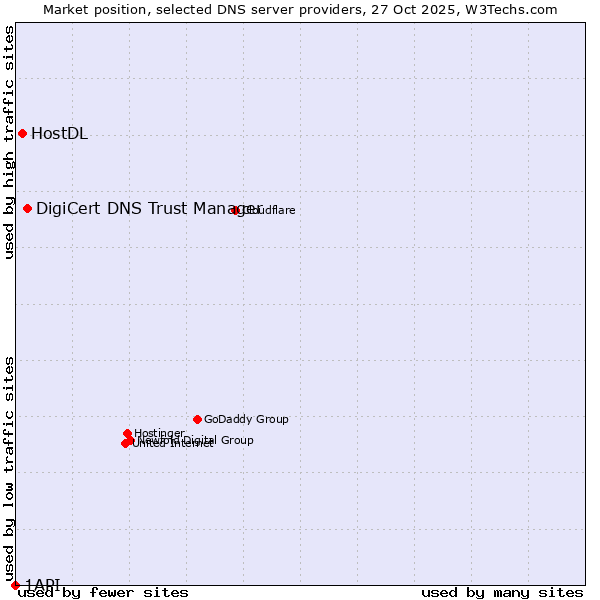This screenshot has width=600, height=600.
Task: Click the GoDaddy Group label text
Action: coord(246,419)
